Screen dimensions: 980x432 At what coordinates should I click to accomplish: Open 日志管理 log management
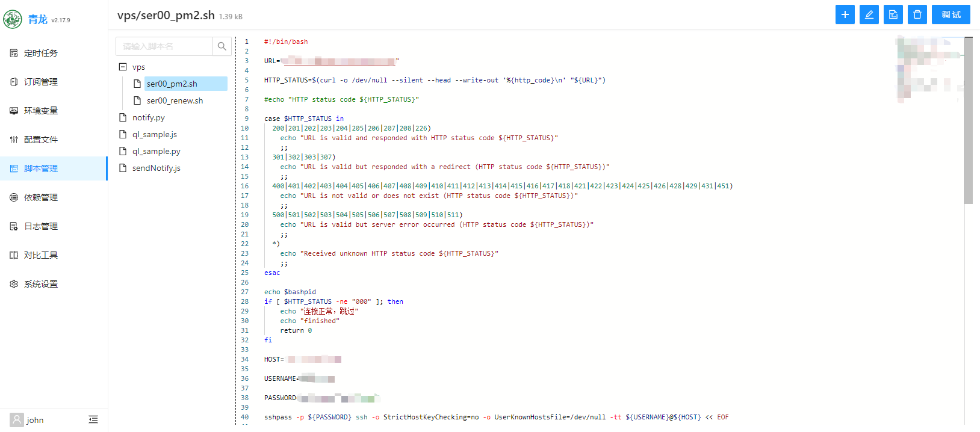pyautogui.click(x=41, y=226)
